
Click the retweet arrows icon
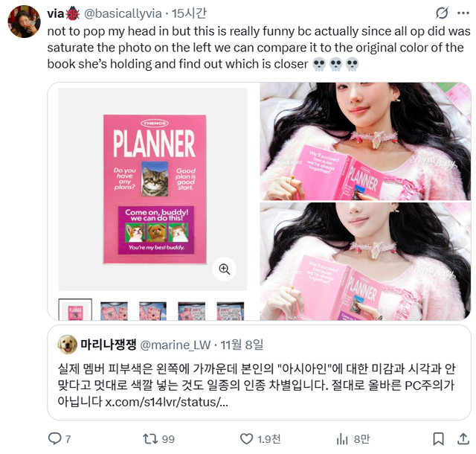(150, 438)
